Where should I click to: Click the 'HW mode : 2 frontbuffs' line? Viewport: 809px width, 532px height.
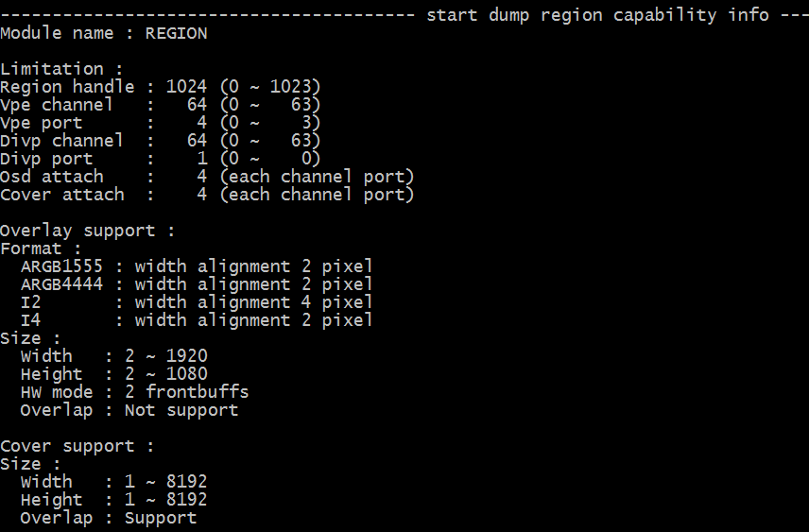(134, 392)
